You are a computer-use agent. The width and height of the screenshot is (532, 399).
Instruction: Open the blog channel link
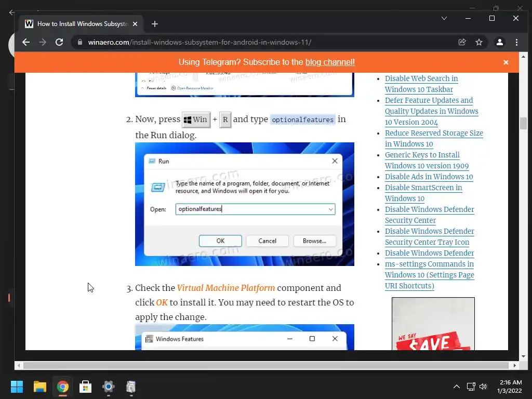point(330,62)
